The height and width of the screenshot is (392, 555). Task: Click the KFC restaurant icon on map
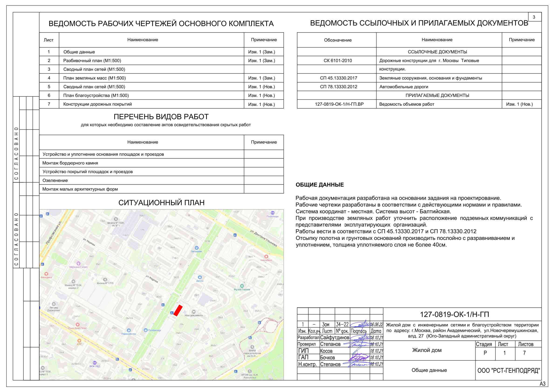pyautogui.click(x=79, y=341)
